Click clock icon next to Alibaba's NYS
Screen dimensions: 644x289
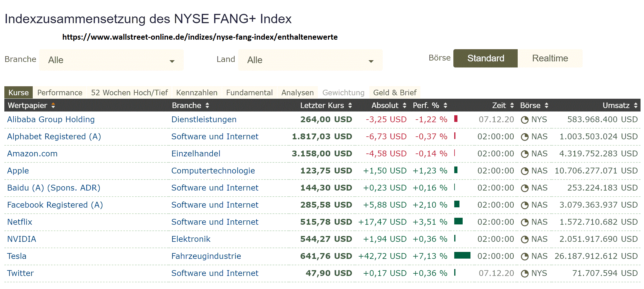click(x=525, y=120)
